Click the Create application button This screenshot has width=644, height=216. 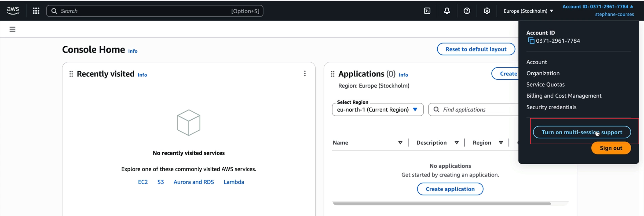(450, 189)
